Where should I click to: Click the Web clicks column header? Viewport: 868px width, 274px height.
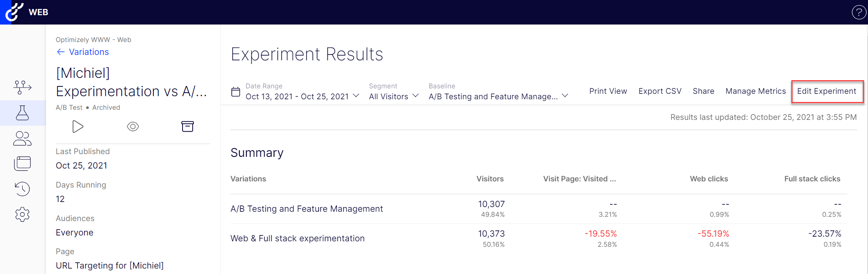pos(709,179)
